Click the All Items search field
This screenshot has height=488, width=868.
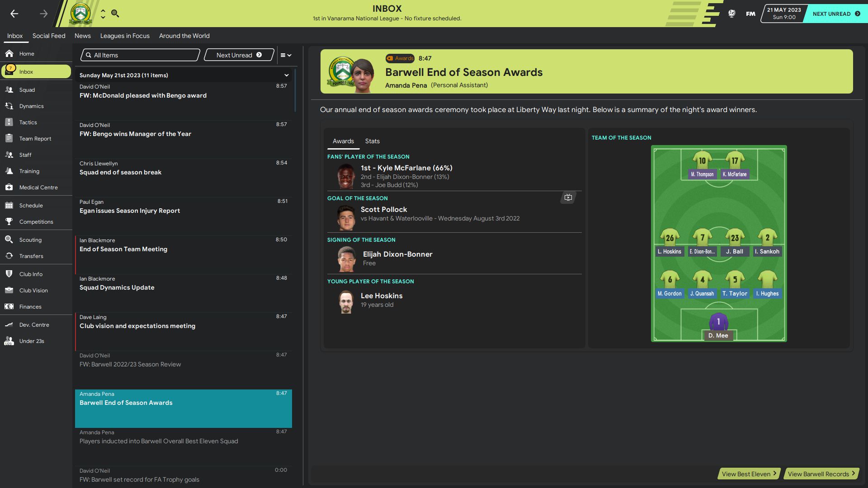pyautogui.click(x=140, y=55)
